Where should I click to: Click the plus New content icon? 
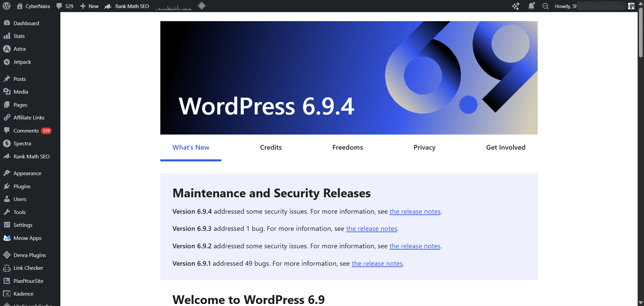(83, 6)
